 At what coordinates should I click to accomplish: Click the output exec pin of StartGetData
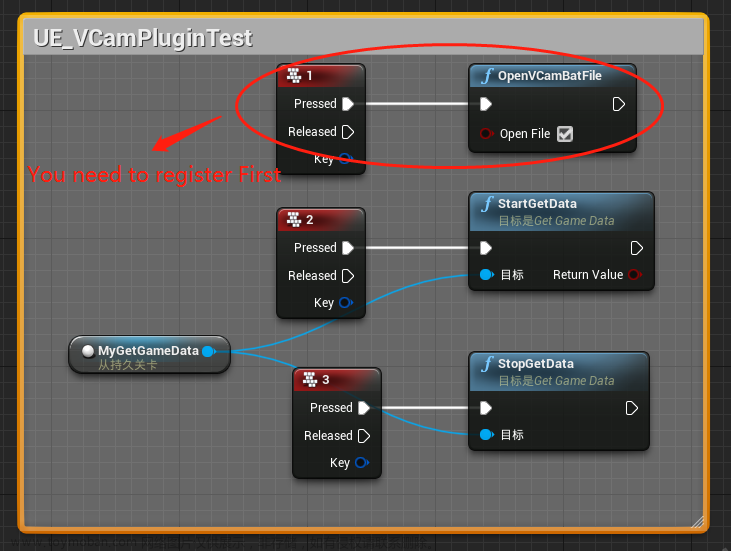[636, 248]
